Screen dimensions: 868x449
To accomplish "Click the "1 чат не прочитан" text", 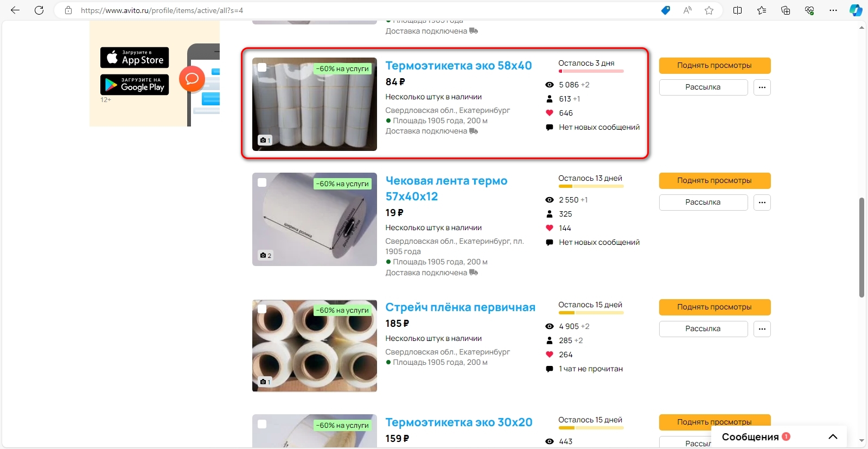I will coord(591,369).
